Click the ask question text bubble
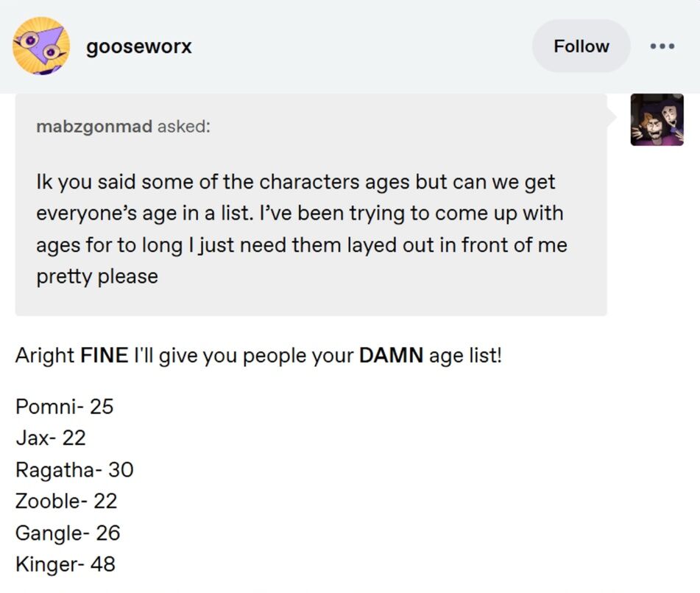This screenshot has width=700, height=593. click(309, 228)
